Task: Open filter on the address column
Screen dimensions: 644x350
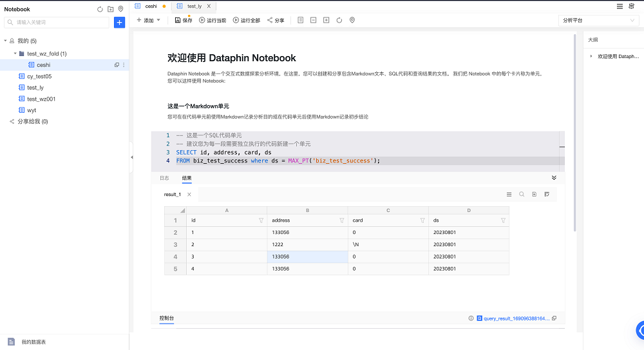Action: [x=341, y=220]
